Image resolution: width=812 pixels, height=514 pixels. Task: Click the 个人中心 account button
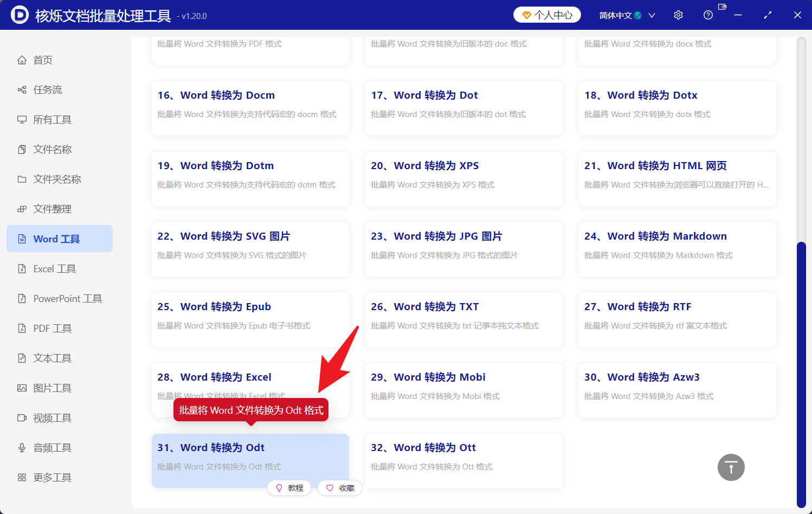547,15
